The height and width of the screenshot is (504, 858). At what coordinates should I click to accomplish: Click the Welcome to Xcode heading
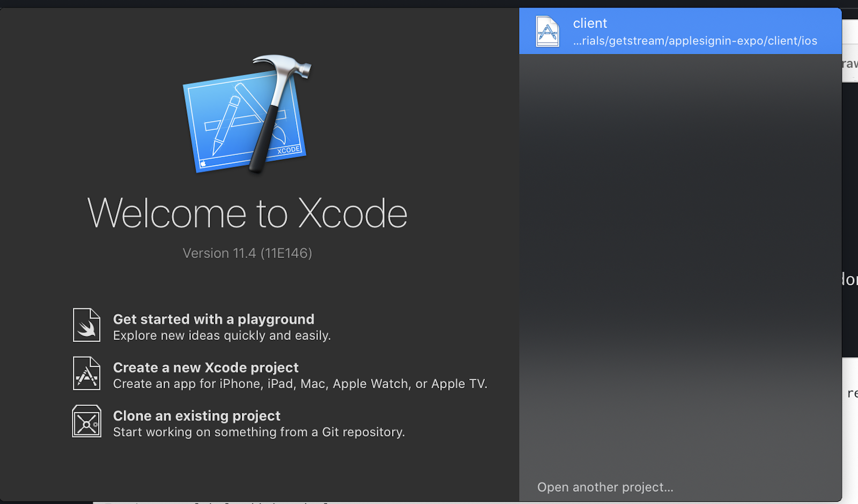[247, 213]
